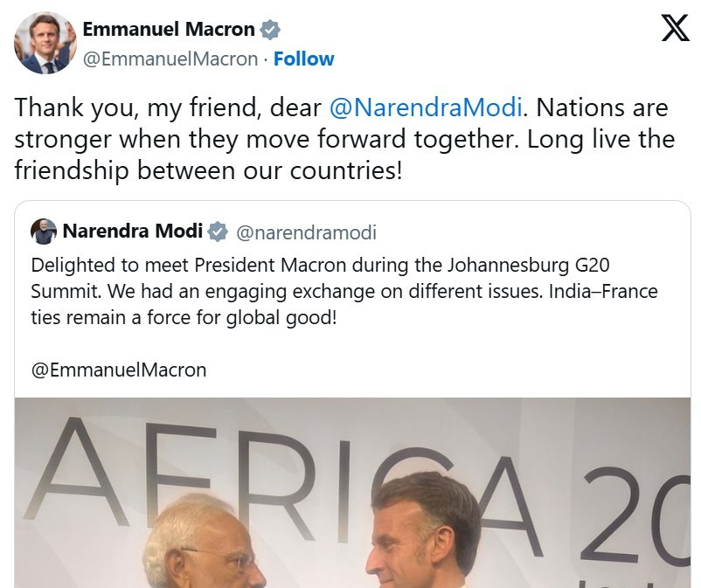701x588 pixels.
Task: Open the @EmmanuelMacron mention inside the quoted post
Action: 119,370
